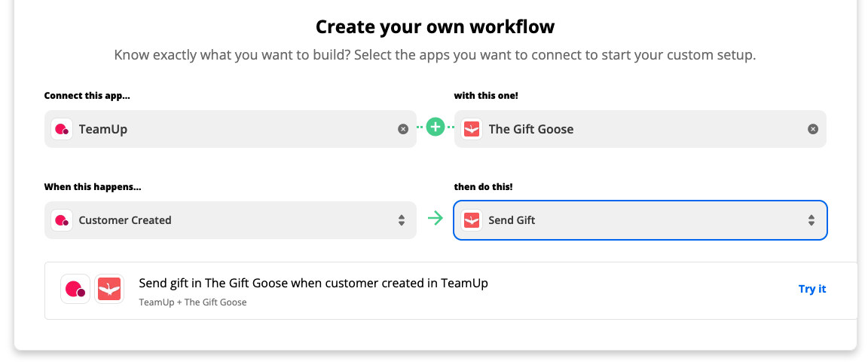Click the Create your own workflow heading
Screen dimensions: 868x362
[x=435, y=26]
